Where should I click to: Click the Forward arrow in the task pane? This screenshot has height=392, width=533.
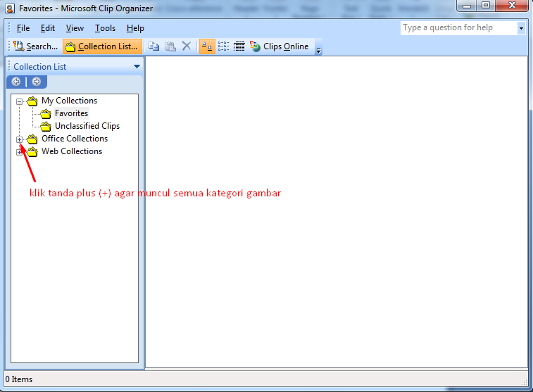pyautogui.click(x=37, y=82)
